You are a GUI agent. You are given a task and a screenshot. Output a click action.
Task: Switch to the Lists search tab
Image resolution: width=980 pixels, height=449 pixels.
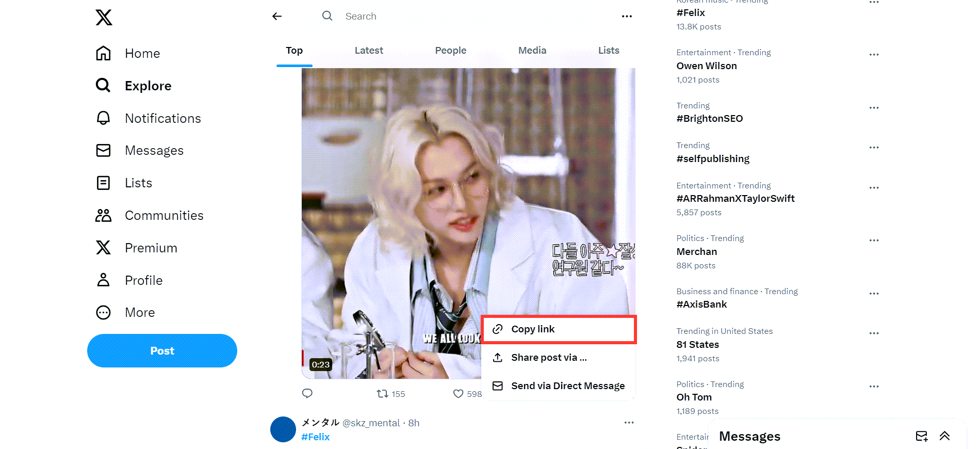(x=609, y=51)
